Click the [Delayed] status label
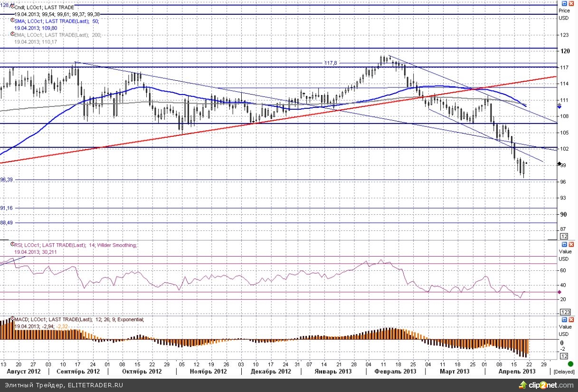Screen dimensions: 578x392 click(564, 371)
